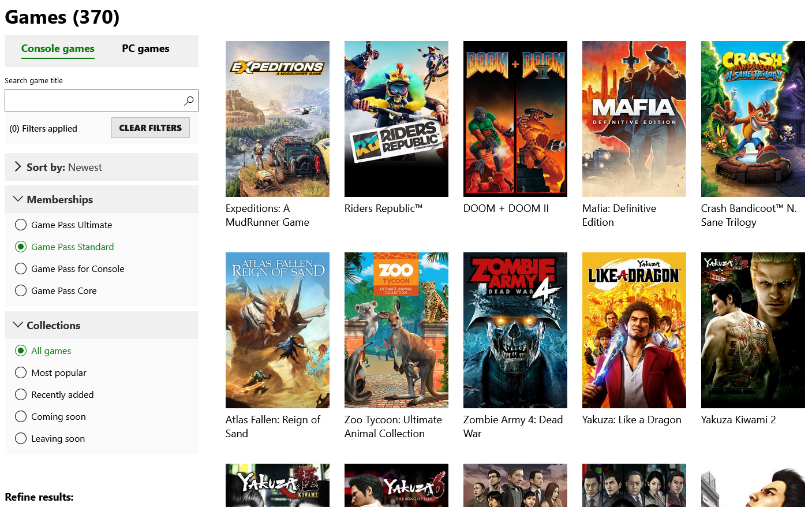The image size is (812, 507).
Task: Click Riders Republic title link
Action: click(384, 208)
